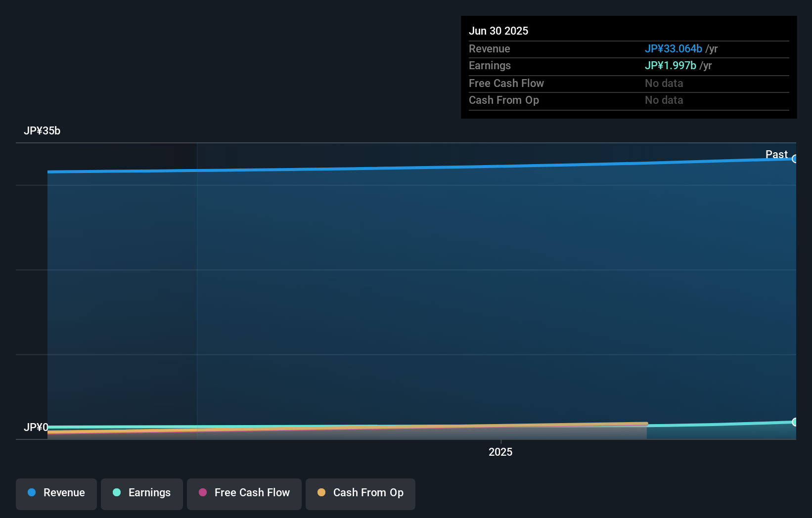Select the Revenue data point marker at chart end
This screenshot has width=812, height=518.
pyautogui.click(x=795, y=159)
